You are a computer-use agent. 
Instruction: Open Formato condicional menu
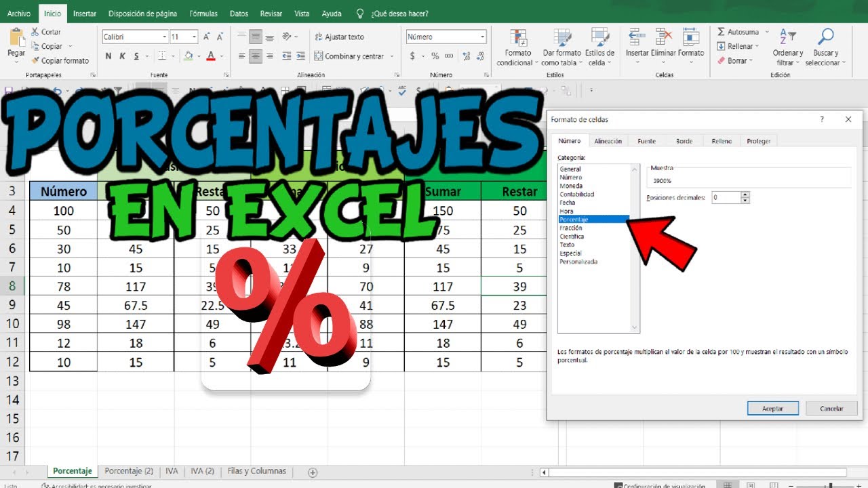(x=517, y=47)
